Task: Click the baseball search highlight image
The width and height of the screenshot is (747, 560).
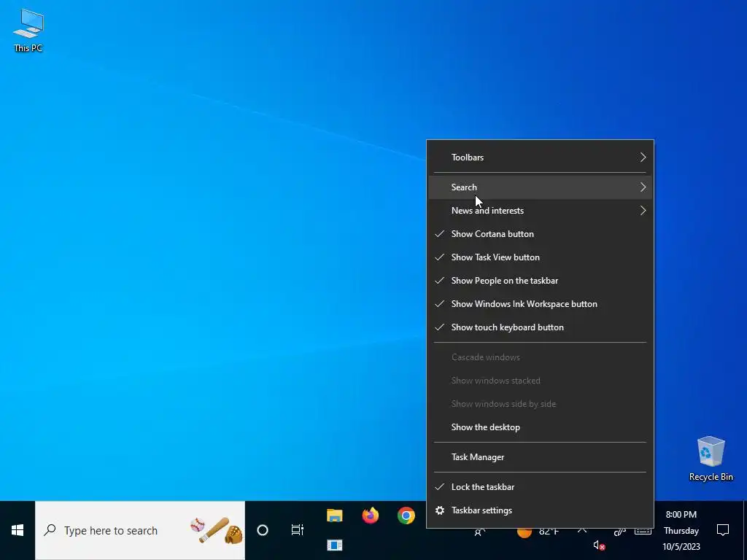Action: [217, 530]
